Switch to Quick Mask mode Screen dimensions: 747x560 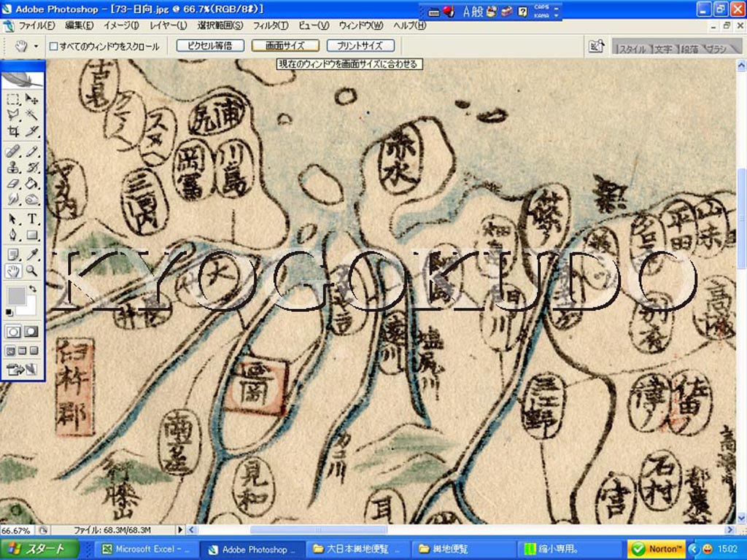click(31, 332)
